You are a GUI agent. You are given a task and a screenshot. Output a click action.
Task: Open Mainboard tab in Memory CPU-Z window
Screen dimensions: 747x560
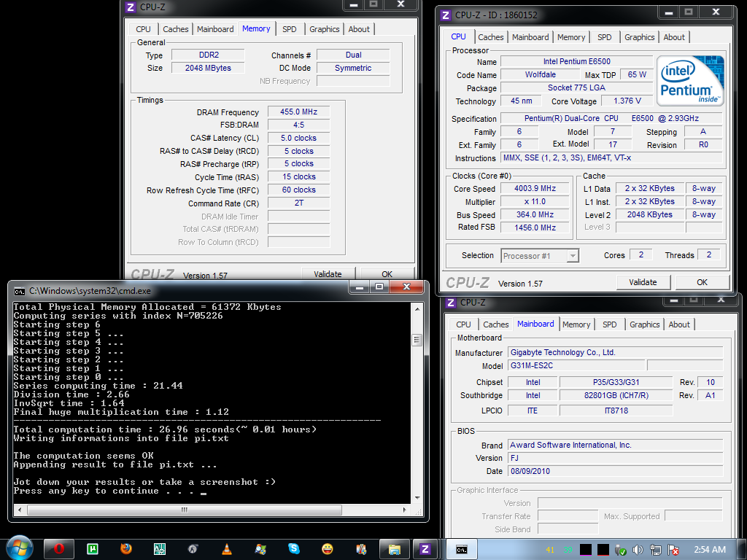point(215,29)
